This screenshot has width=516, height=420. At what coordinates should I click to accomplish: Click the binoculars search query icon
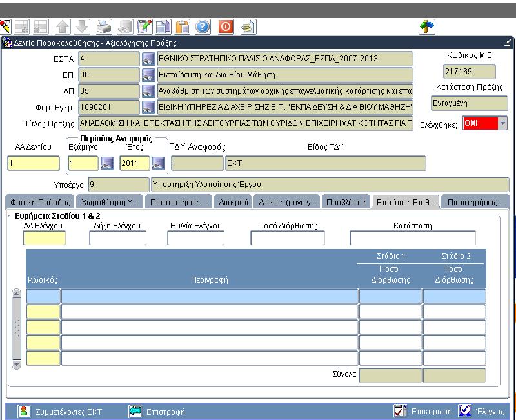point(124,27)
